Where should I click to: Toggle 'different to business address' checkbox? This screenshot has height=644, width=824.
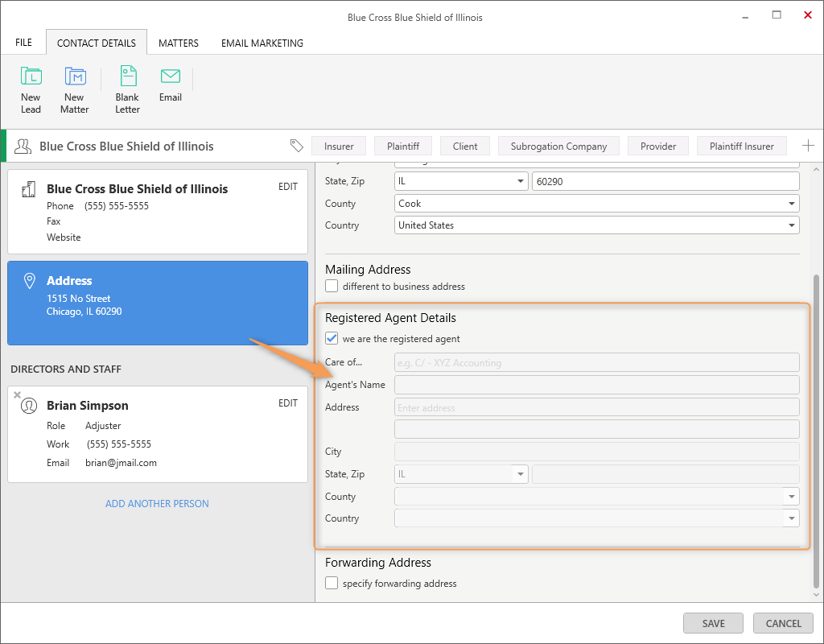pos(332,286)
